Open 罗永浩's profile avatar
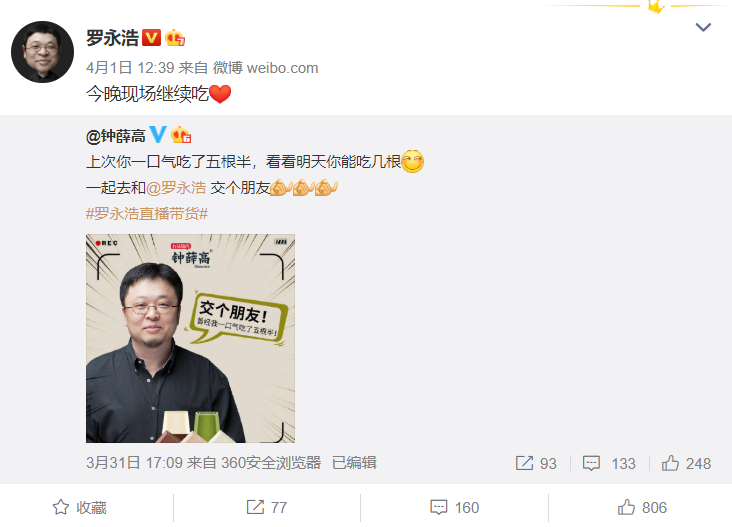 pyautogui.click(x=42, y=52)
